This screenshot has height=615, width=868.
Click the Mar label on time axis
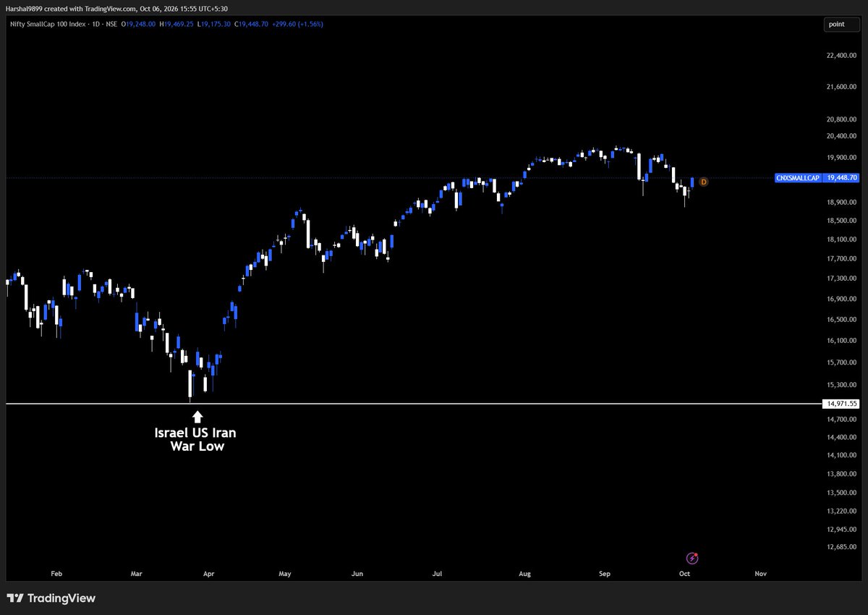pos(137,573)
